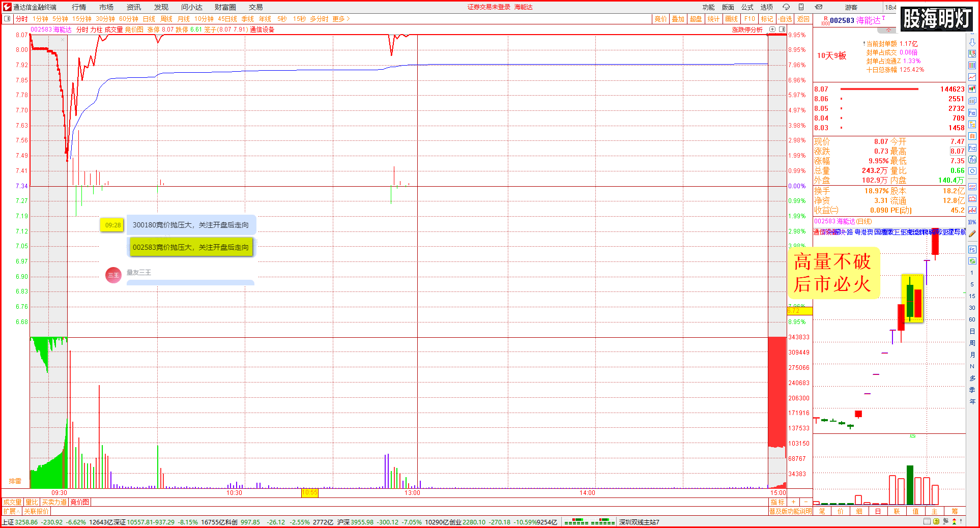Switch to the 1分钟 period tab

click(x=40, y=19)
